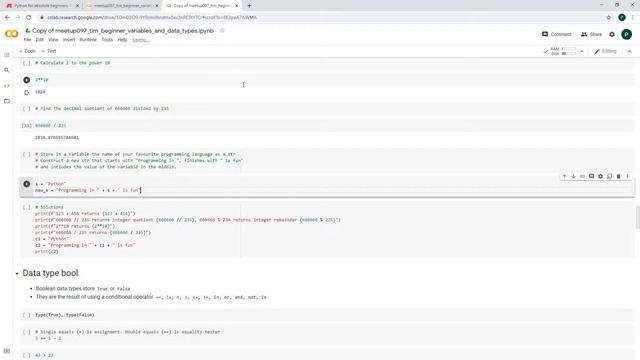Open the account avatar labelled P
This screenshot has height=360, width=640.
[x=627, y=34]
